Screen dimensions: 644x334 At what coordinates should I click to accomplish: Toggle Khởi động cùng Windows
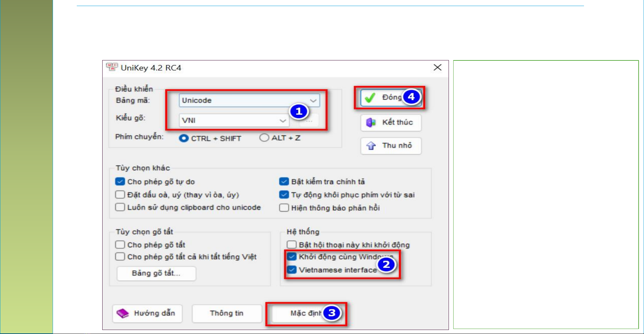(x=292, y=256)
